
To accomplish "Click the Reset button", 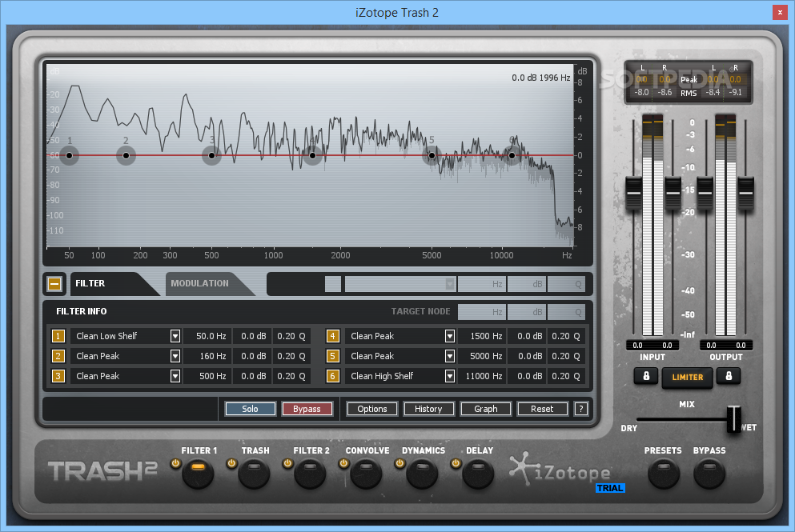I will tap(542, 409).
